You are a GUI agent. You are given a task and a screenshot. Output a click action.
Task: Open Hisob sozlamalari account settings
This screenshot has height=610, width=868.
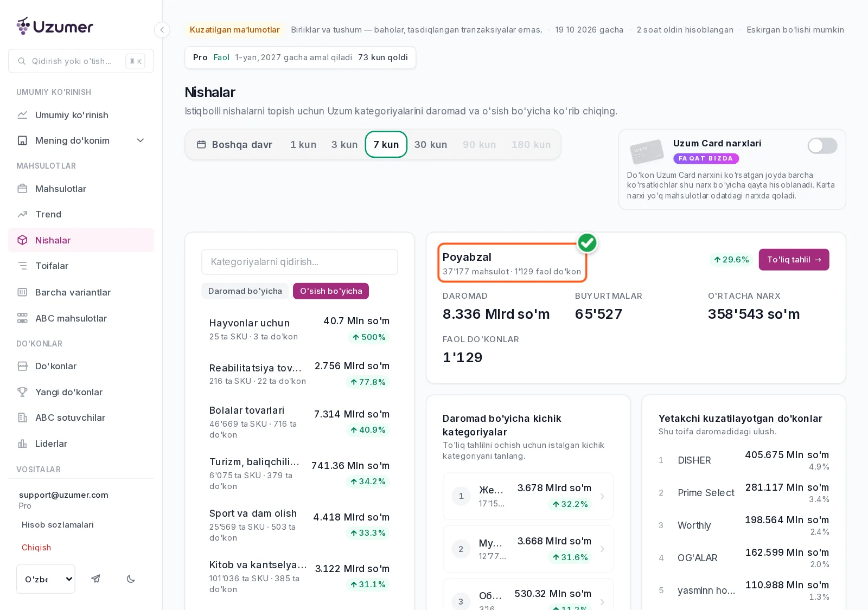pyautogui.click(x=58, y=525)
